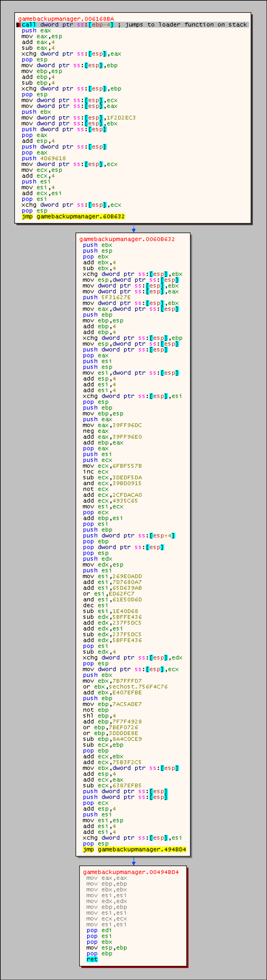The width and height of the screenshot is (267, 980).
Task: Click the 'add ecx,esi' line
Action: (x=42, y=193)
